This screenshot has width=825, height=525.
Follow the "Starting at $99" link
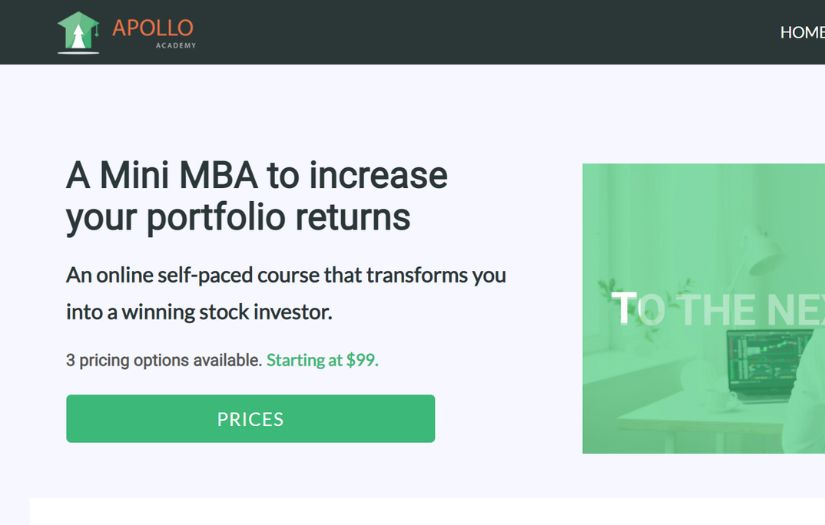(322, 360)
